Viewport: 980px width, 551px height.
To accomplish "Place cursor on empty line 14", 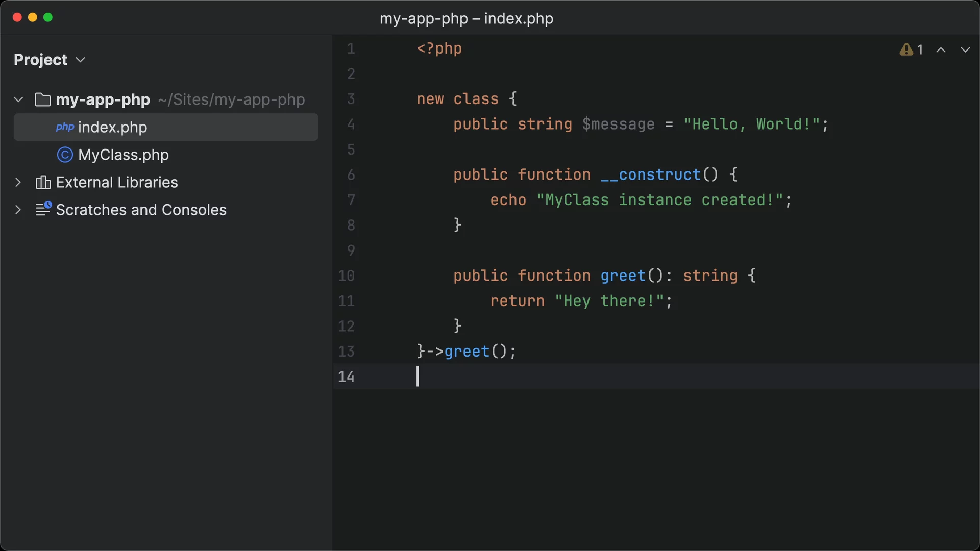I will click(x=510, y=377).
